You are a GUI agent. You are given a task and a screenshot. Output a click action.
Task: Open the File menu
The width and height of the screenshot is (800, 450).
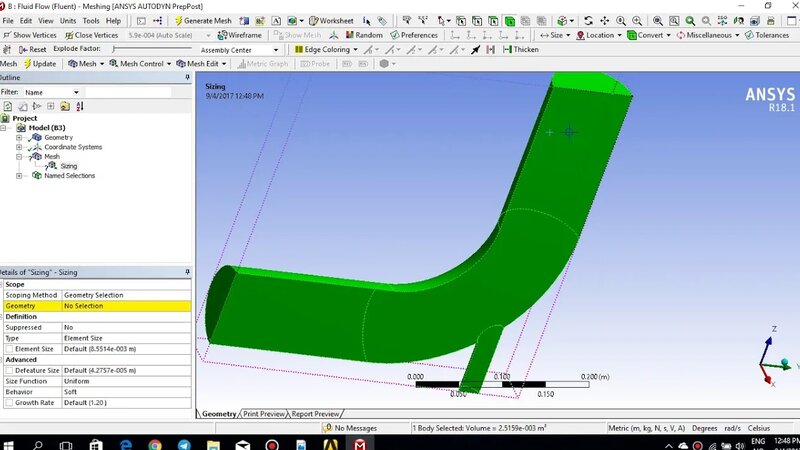point(8,21)
